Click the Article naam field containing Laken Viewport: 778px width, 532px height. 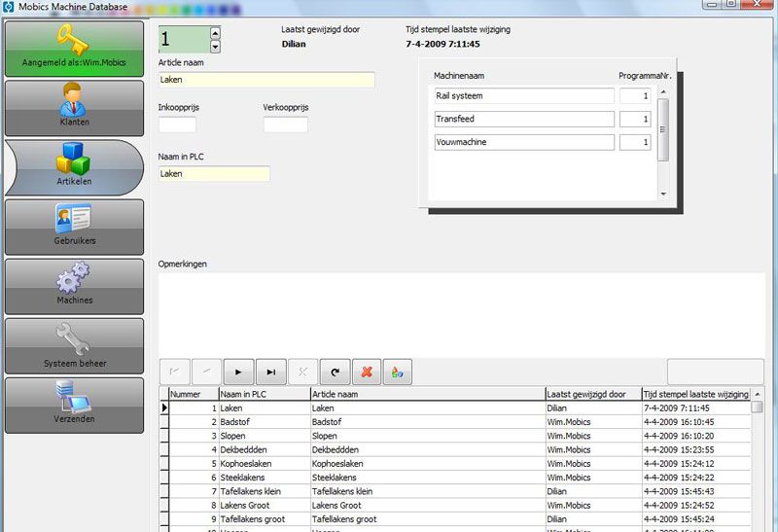[x=265, y=80]
